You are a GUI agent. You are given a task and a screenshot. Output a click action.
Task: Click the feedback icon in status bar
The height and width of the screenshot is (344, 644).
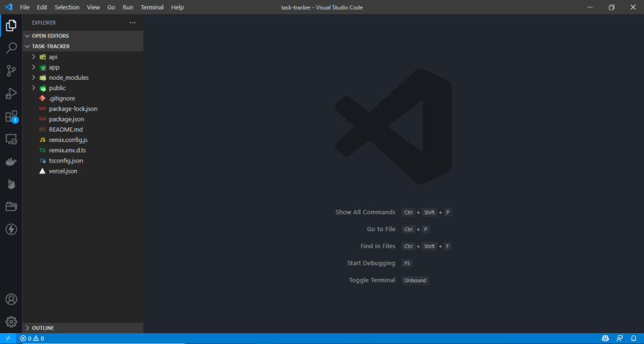[x=619, y=339]
